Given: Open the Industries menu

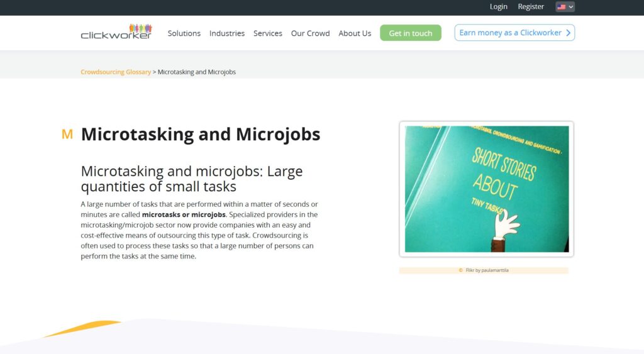Looking at the screenshot, I should [x=226, y=33].
